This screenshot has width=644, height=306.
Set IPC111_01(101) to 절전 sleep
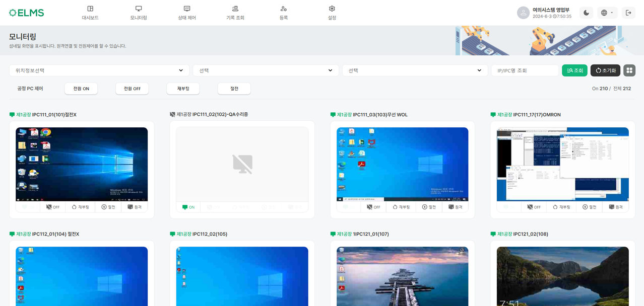(108, 207)
